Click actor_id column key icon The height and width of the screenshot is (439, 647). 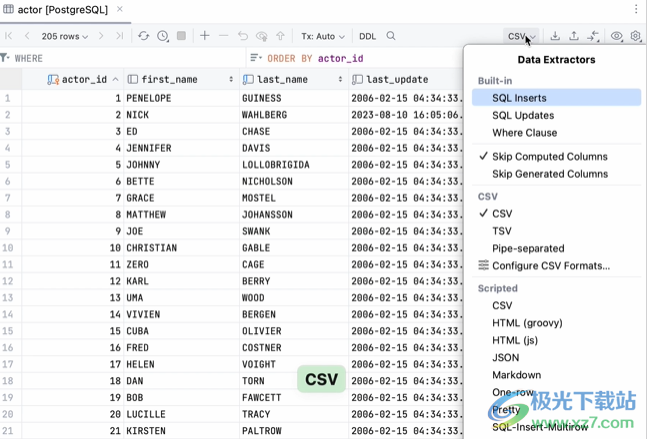(53, 80)
